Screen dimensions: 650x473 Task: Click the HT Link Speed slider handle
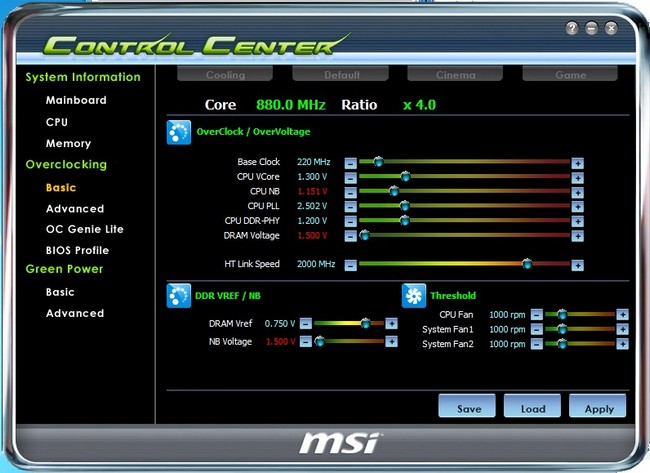tap(527, 263)
